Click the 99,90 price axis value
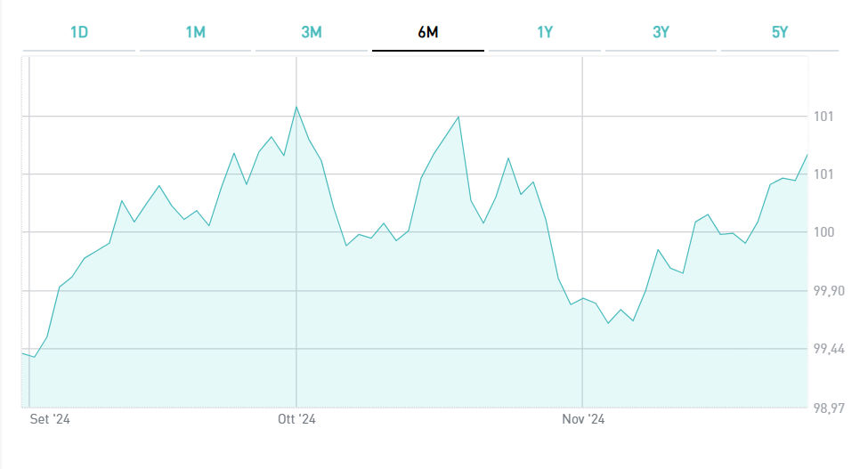868x469 pixels. coord(829,291)
